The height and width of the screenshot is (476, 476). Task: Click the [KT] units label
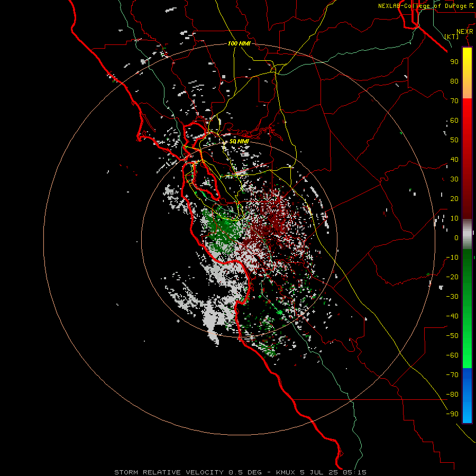451,36
